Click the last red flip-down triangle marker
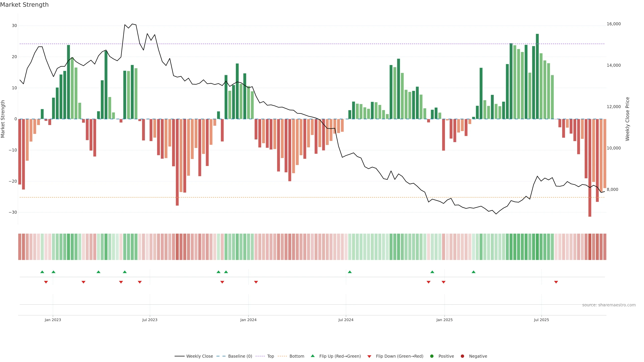This screenshot has height=362, width=644. pyautogui.click(x=556, y=282)
